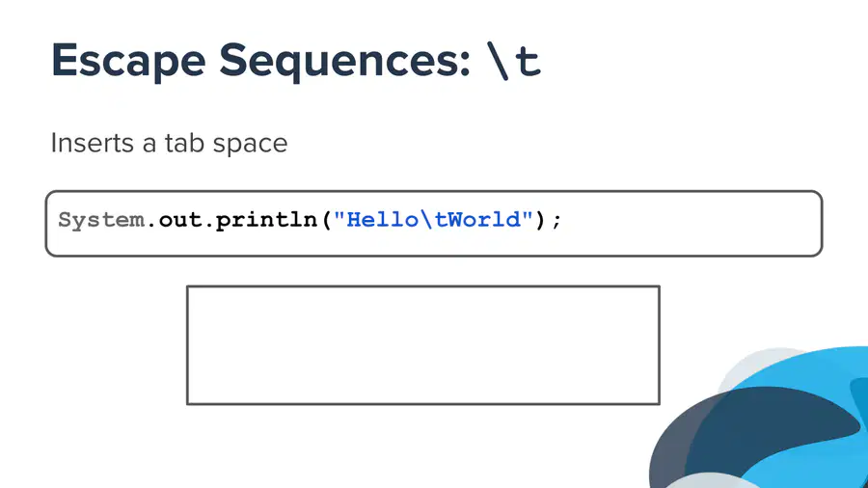Click "Hello" inside the blue string literal

tap(382, 220)
